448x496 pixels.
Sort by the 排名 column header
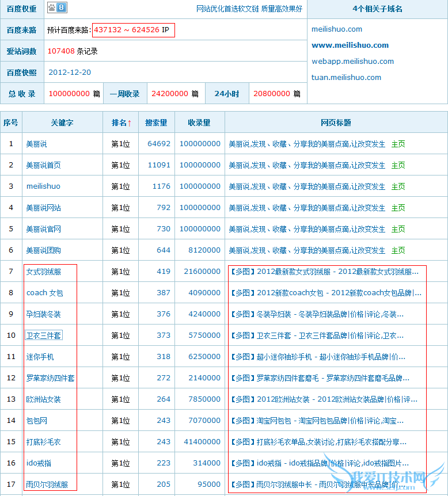coord(119,123)
